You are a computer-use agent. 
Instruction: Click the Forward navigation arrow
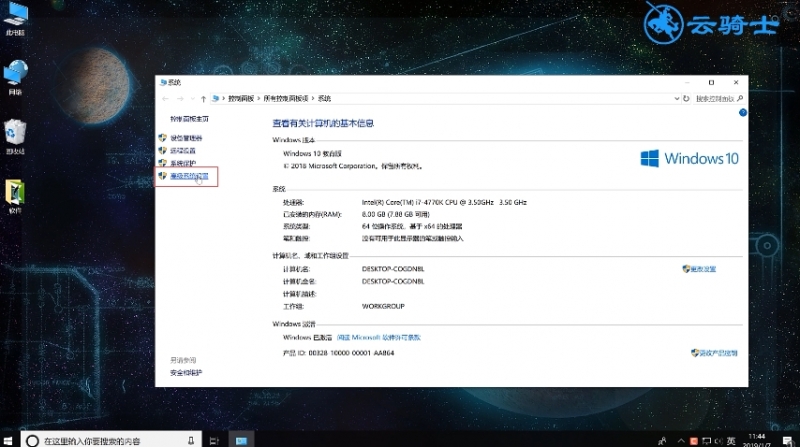coord(180,98)
